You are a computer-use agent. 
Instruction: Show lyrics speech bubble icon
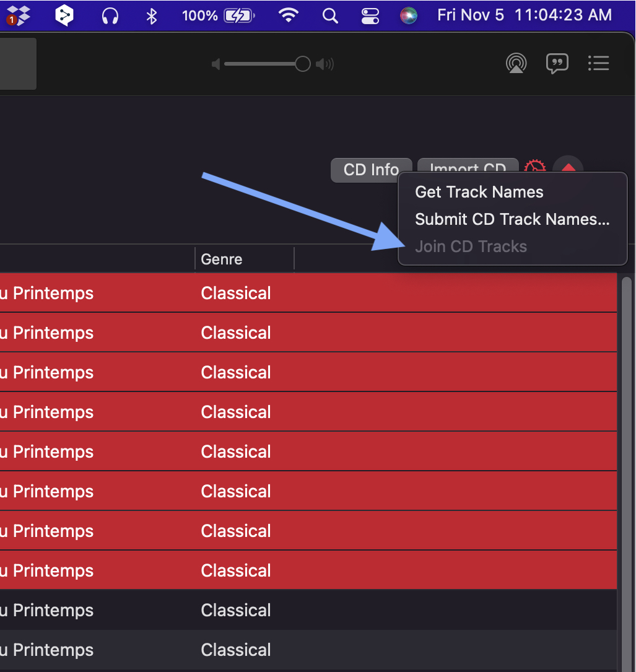click(x=557, y=63)
